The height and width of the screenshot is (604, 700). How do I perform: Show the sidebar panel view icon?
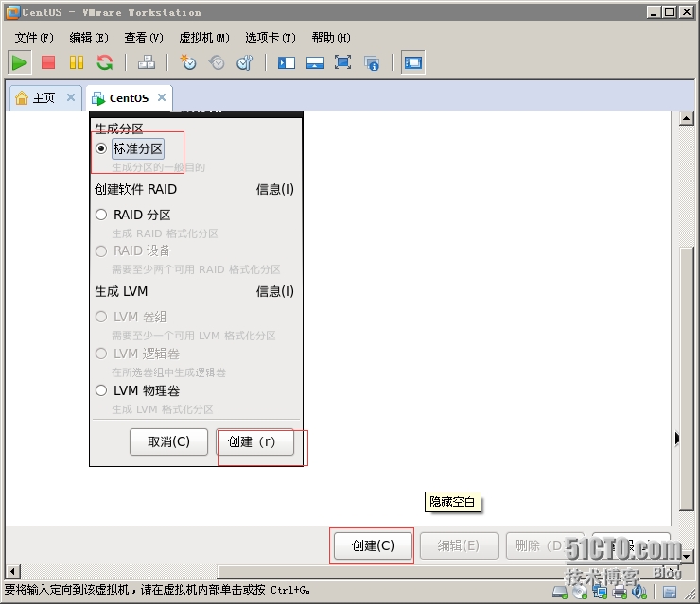(x=287, y=62)
